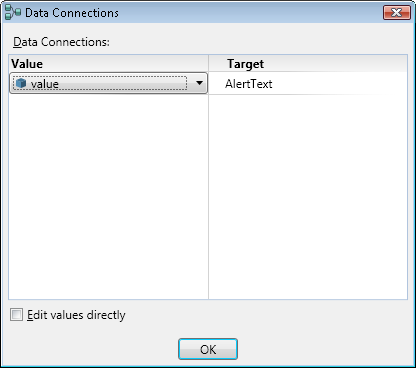The image size is (416, 368).
Task: Click blank dialog area left of OK button
Action: point(90,349)
